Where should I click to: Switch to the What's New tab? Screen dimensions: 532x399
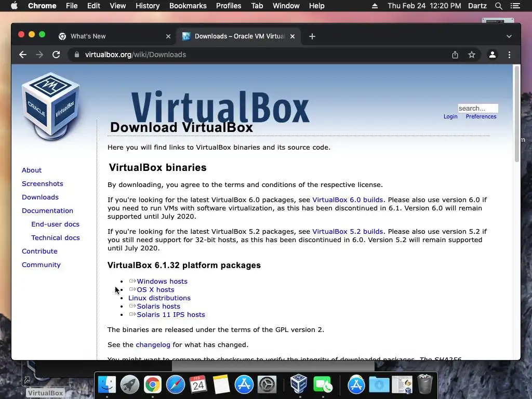tap(115, 36)
